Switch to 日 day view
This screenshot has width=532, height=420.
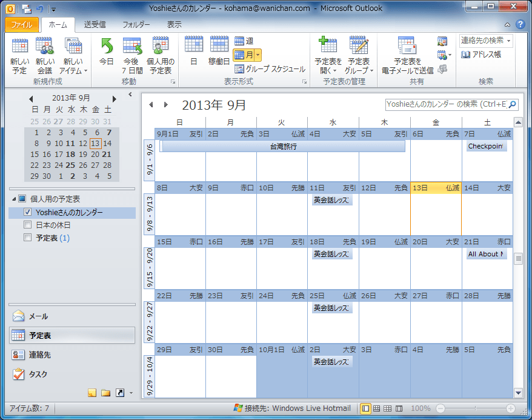tap(194, 52)
